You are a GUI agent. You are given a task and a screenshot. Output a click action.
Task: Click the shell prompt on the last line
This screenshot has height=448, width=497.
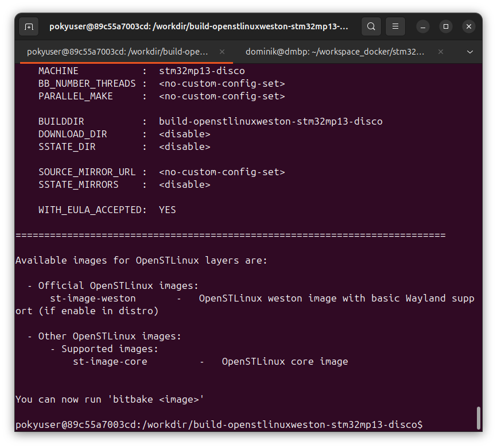point(219,425)
